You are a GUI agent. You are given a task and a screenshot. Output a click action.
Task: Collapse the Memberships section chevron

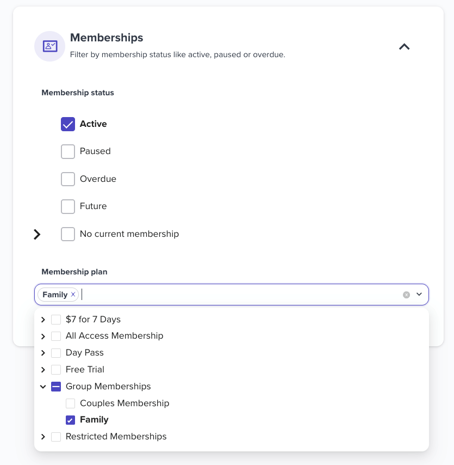404,47
